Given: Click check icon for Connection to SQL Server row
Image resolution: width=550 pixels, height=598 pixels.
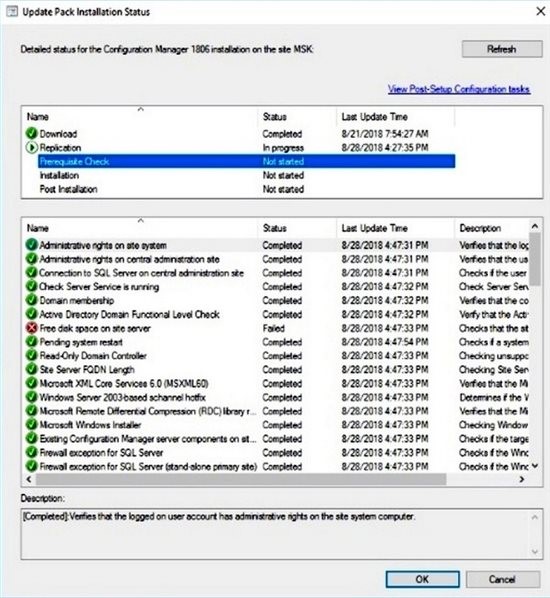Looking at the screenshot, I should (x=31, y=273).
